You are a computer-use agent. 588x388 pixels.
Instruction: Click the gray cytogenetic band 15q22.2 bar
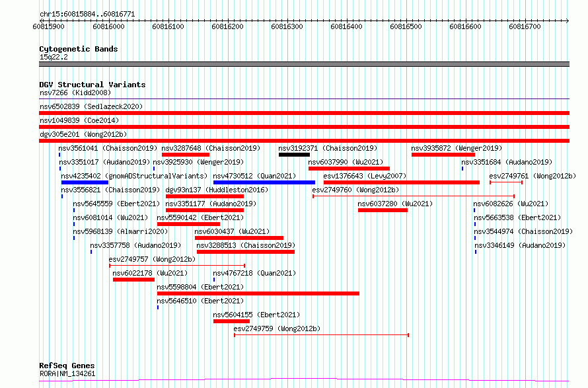(x=304, y=64)
